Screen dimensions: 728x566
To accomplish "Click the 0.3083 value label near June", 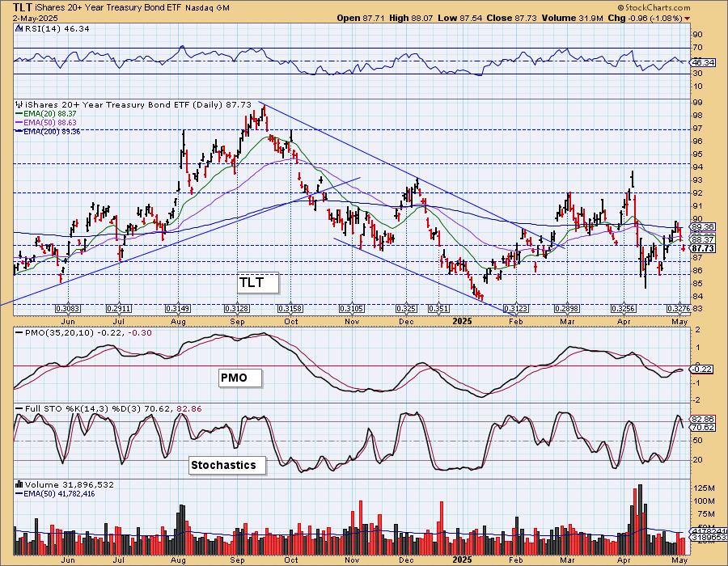I will pyautogui.click(x=68, y=309).
